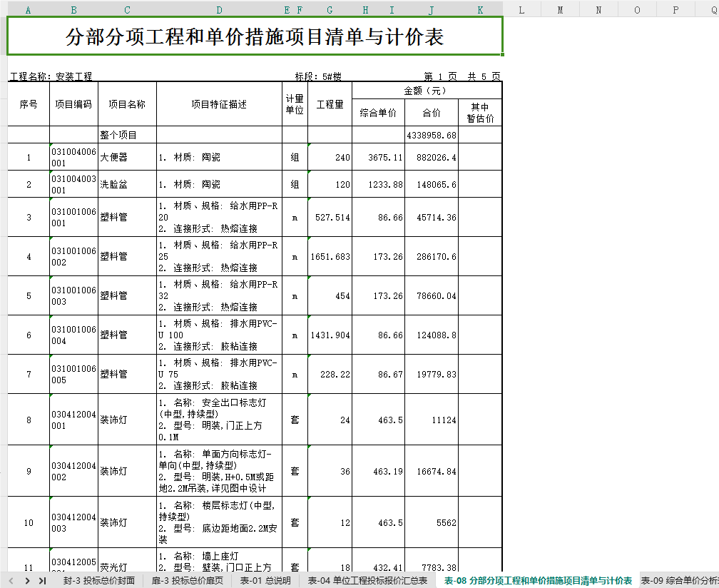Select the 综合单价 header cell
This screenshot has height=588, width=719.
pyautogui.click(x=378, y=112)
